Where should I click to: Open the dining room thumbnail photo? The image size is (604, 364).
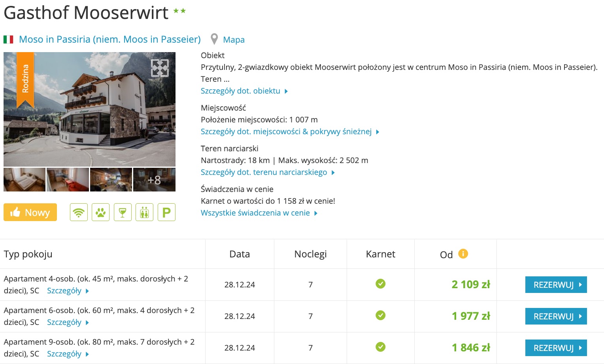pos(111,180)
